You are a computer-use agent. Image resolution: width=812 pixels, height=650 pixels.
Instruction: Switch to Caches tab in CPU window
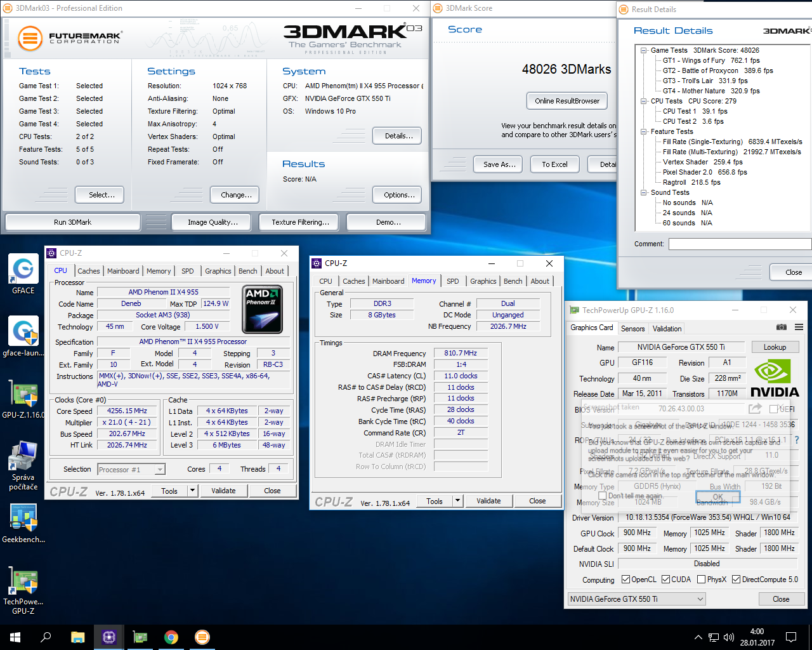[x=89, y=271]
